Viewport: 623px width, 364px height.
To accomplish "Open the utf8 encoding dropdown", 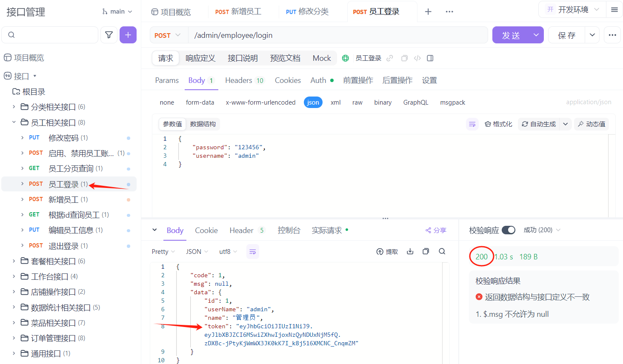I will [228, 252].
